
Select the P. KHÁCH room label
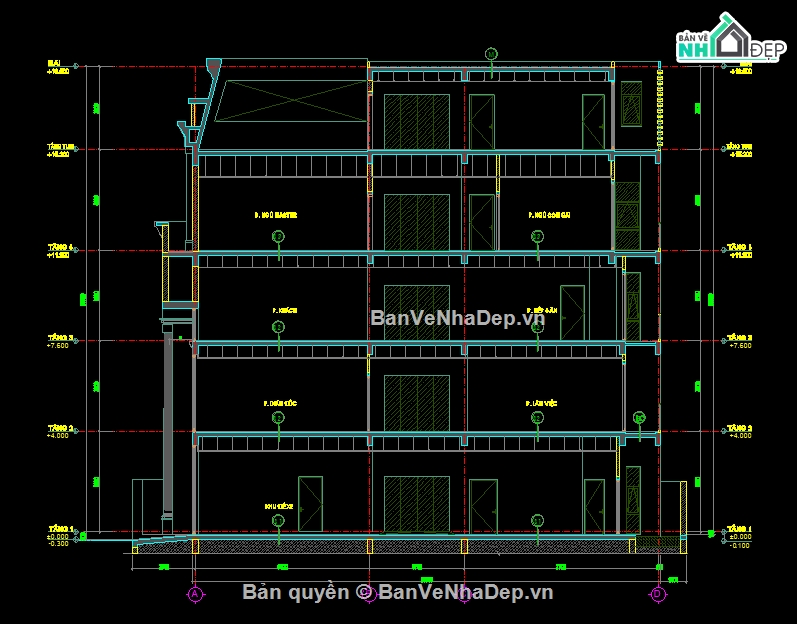(285, 310)
